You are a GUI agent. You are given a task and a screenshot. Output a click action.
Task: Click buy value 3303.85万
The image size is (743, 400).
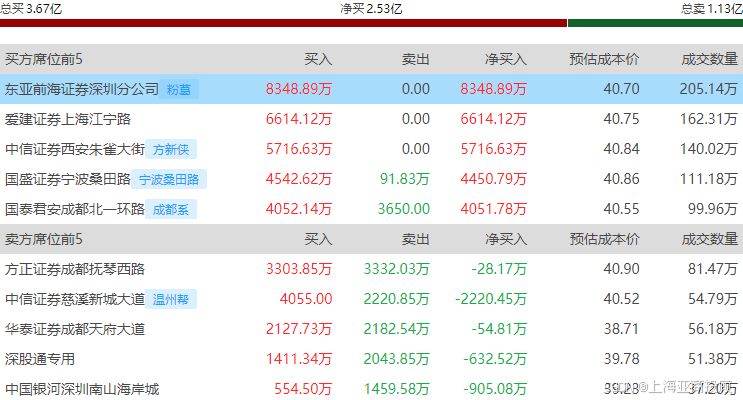pos(299,269)
